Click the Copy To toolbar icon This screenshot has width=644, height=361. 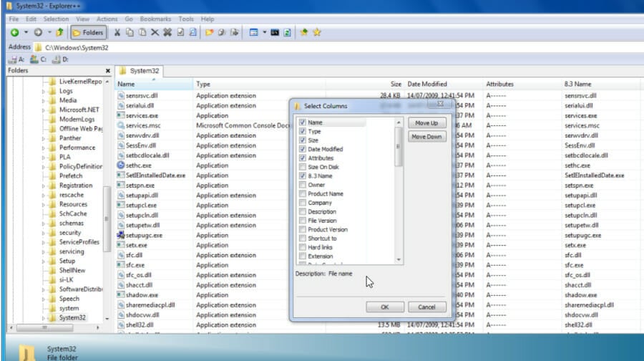(x=222, y=32)
